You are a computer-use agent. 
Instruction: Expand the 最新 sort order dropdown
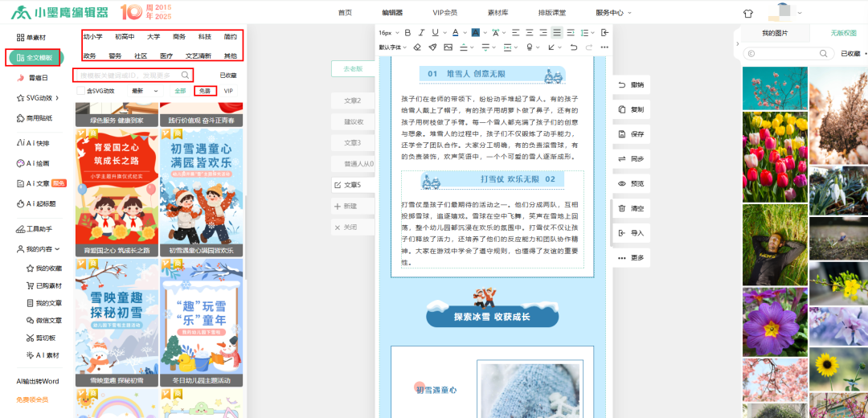point(145,91)
